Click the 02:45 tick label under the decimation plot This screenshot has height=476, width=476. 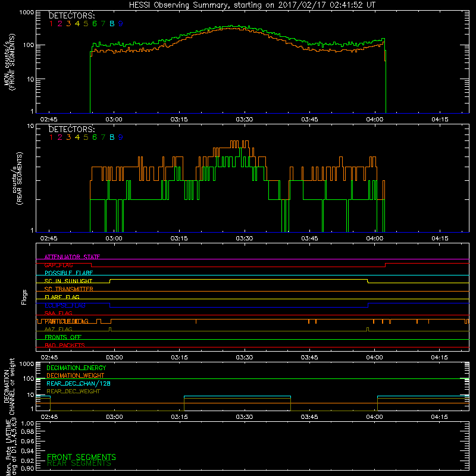[49, 417]
